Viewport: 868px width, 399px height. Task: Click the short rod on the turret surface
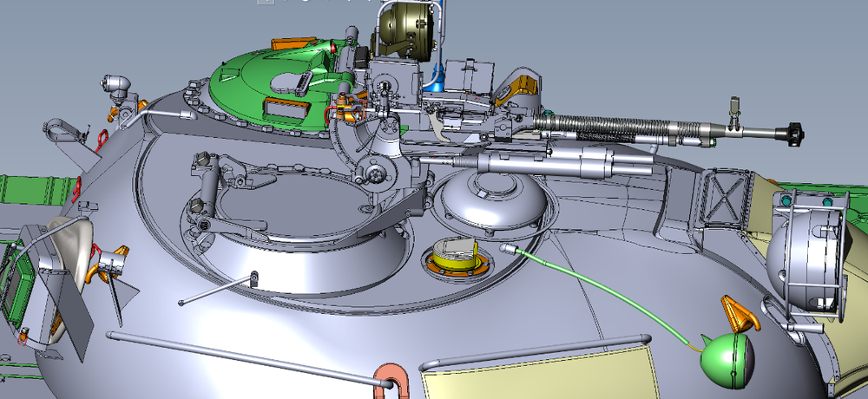217,290
